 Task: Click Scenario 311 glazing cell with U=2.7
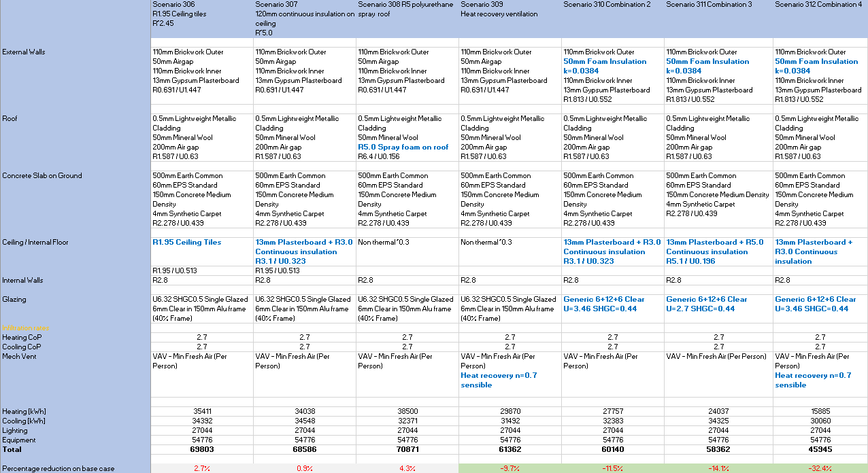[718, 304]
